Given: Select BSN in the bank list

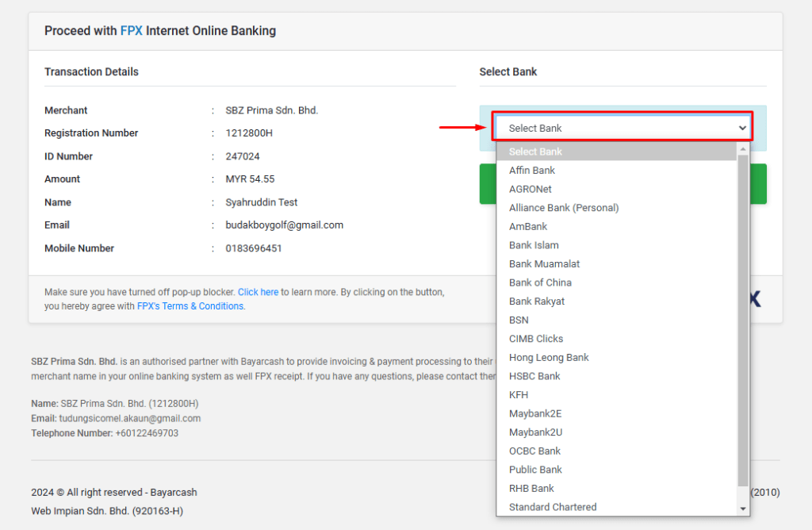Looking at the screenshot, I should (616, 321).
